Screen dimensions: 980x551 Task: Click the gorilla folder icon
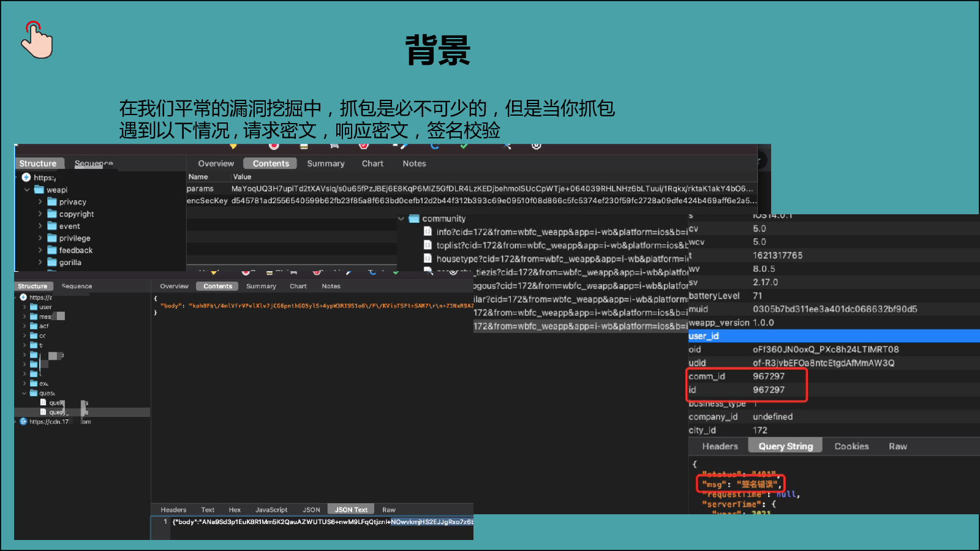coord(52,262)
